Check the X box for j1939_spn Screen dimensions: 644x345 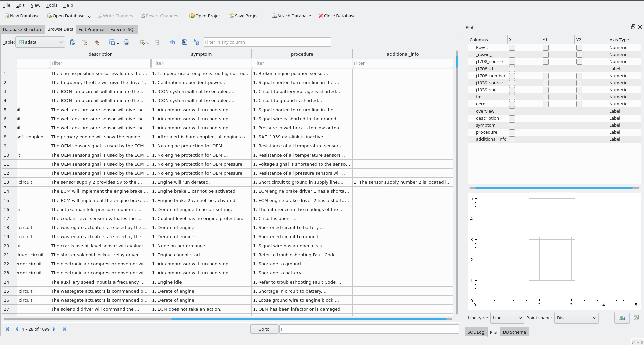(512, 90)
